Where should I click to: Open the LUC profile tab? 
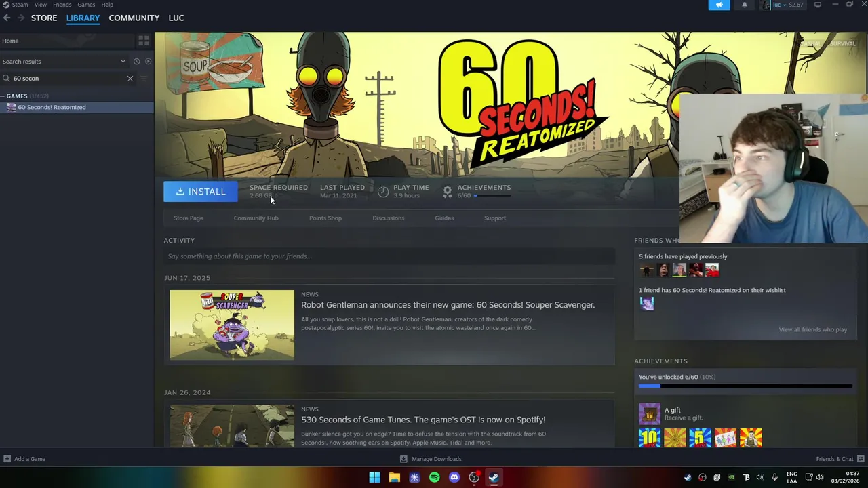click(176, 18)
